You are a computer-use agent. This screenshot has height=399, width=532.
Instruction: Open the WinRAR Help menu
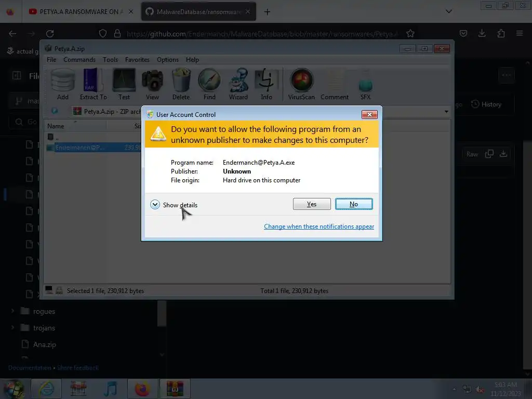[x=192, y=60]
